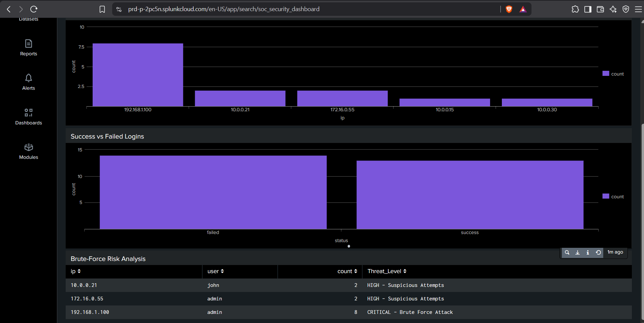Inspect panel with the info icon
This screenshot has width=644, height=323.
tap(588, 252)
